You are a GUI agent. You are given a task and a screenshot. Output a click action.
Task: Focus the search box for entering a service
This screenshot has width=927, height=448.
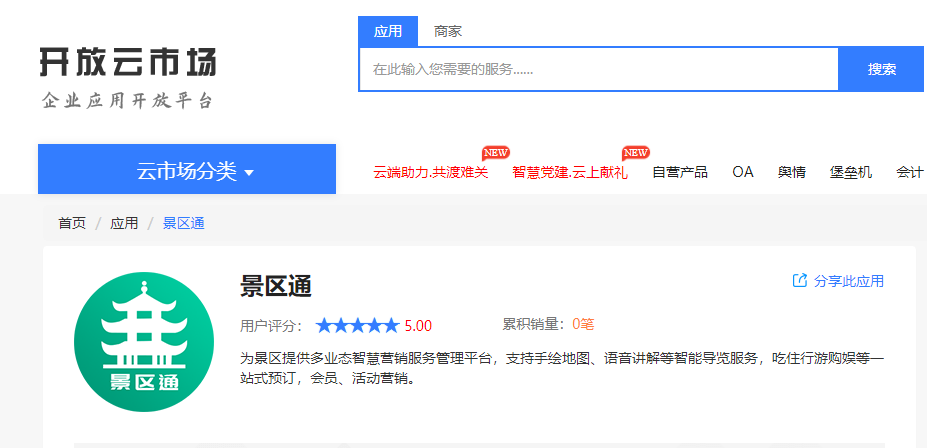coord(598,70)
